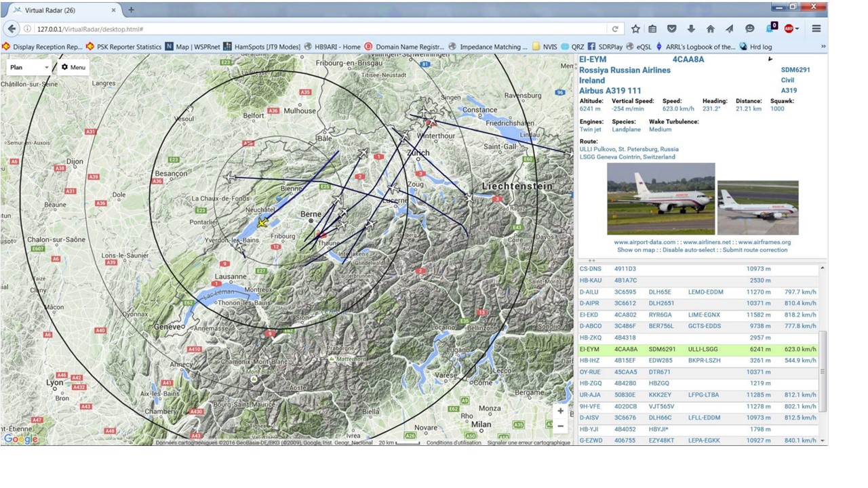Click the paper-plane send icon in toolbar
Image resolution: width=868 pixels, height=488 pixels.
pos(730,29)
